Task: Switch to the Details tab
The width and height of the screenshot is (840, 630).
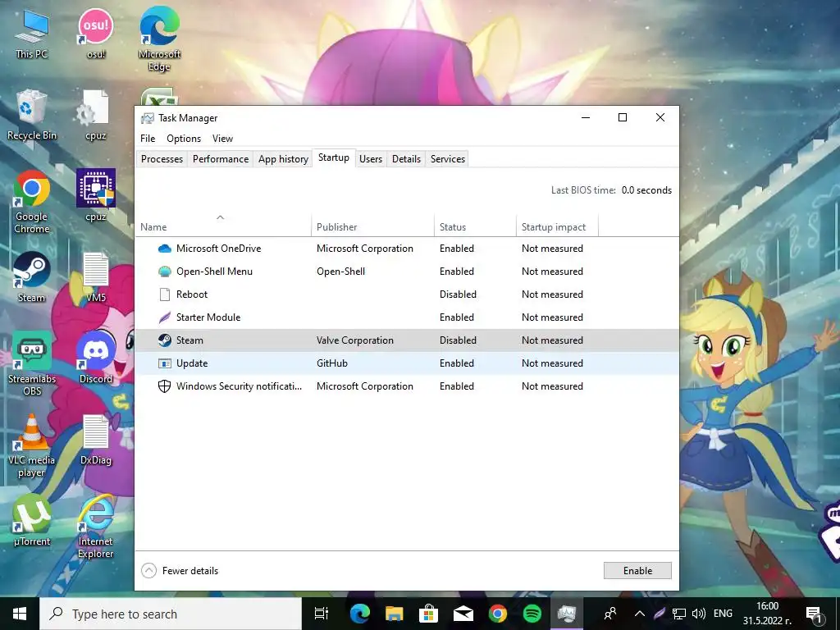Action: [x=406, y=159]
